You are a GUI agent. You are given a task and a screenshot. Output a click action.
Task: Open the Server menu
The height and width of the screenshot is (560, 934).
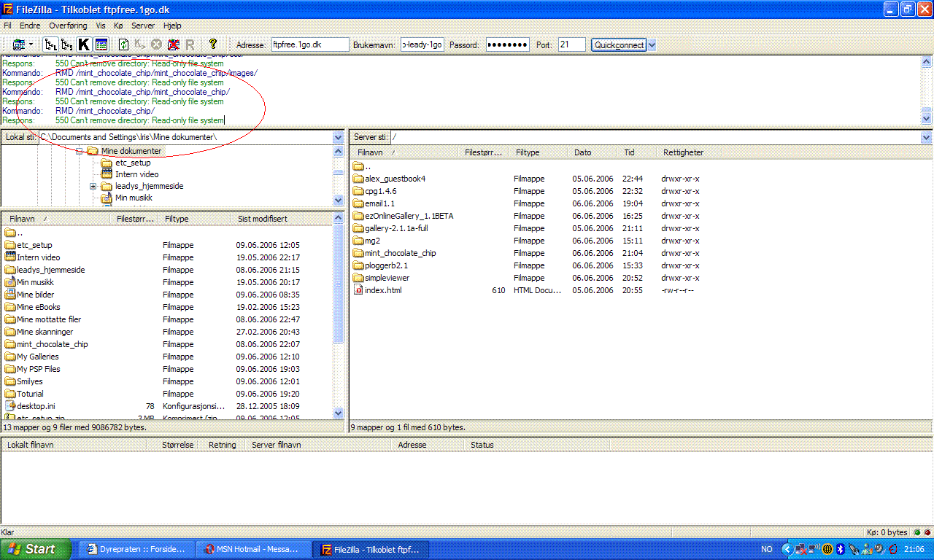coord(142,25)
